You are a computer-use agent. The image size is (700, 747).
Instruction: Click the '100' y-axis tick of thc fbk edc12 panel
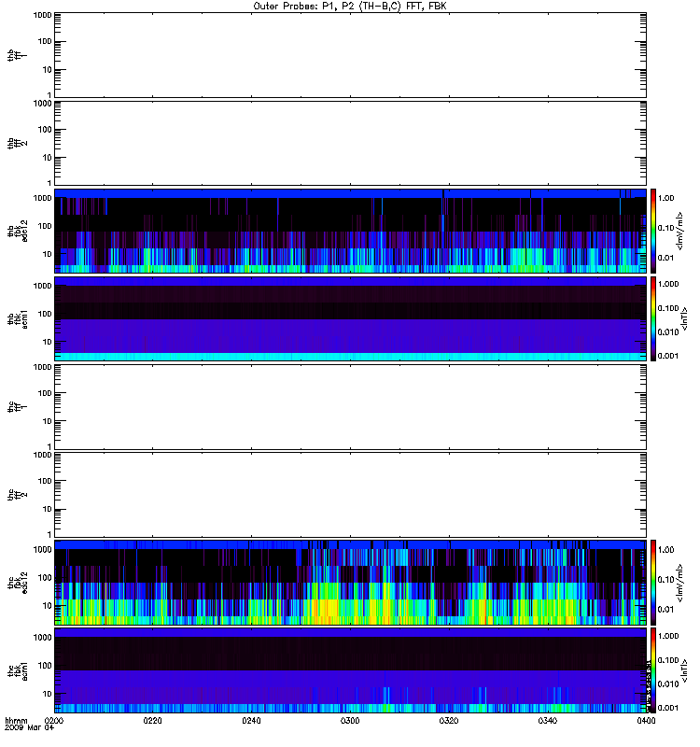click(45, 578)
